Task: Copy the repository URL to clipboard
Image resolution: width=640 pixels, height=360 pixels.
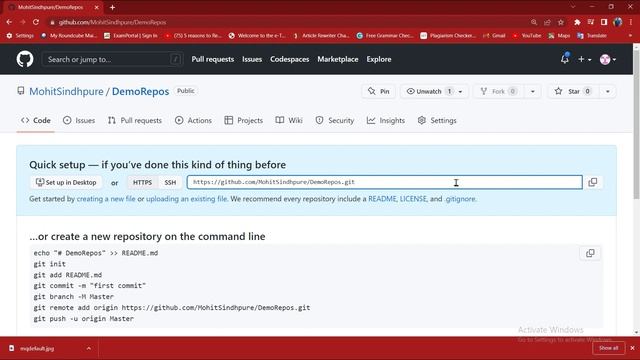Action: 593,182
